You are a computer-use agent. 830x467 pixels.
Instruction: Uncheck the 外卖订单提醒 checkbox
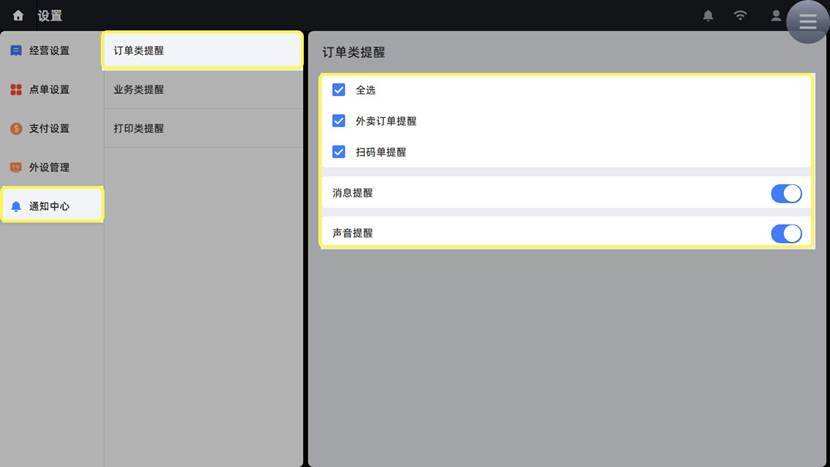tap(338, 121)
